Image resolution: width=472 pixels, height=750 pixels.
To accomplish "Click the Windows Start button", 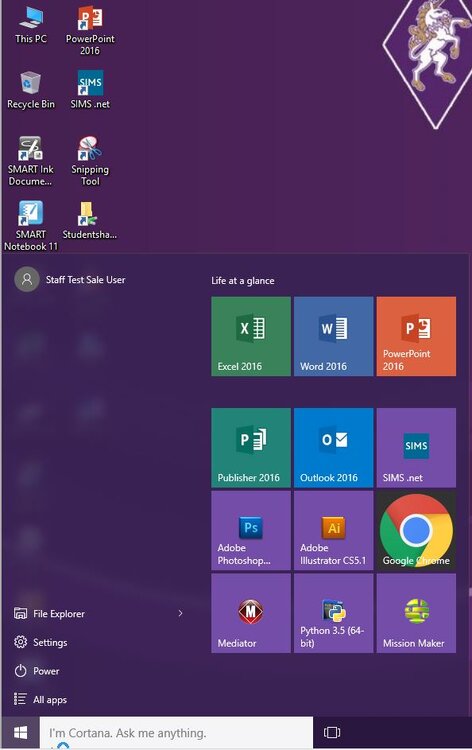I will click(x=21, y=732).
